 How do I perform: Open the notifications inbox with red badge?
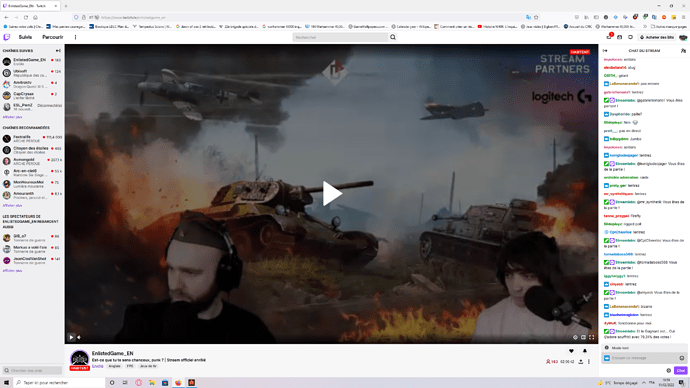[609, 37]
